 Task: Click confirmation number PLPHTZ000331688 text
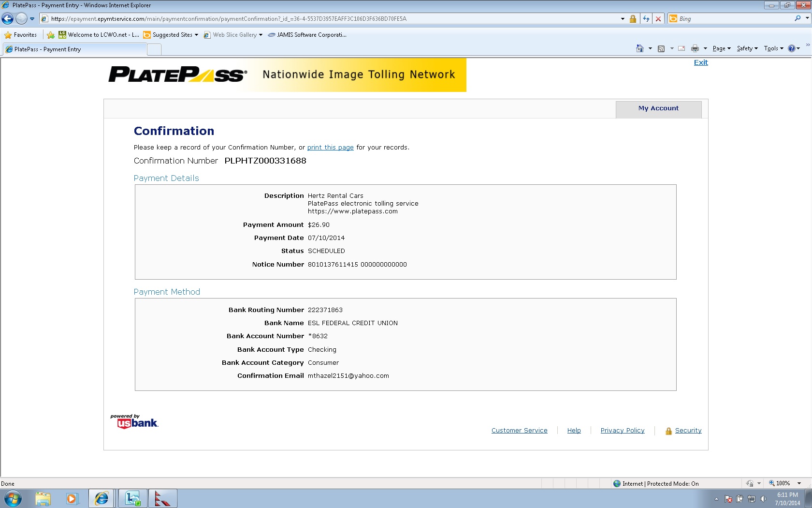point(265,161)
